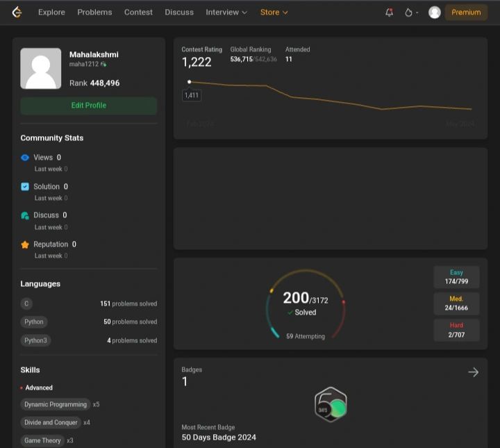Open the Game Theory skill tag

[42, 440]
